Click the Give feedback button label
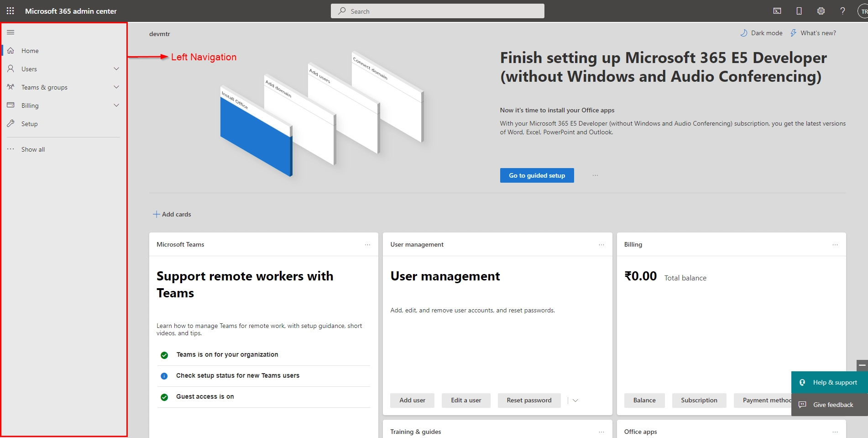This screenshot has width=868, height=438. 833,405
